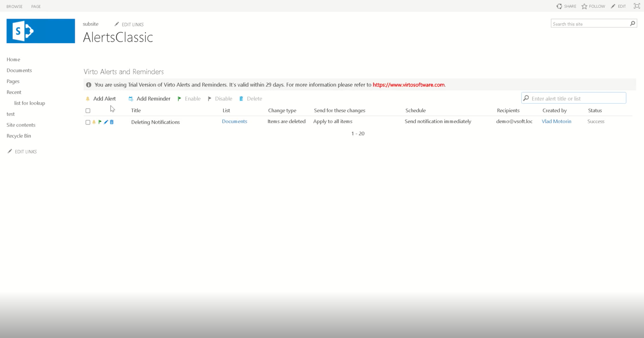Check the Deleting Notifications row checkbox
This screenshot has height=338, width=644.
88,122
